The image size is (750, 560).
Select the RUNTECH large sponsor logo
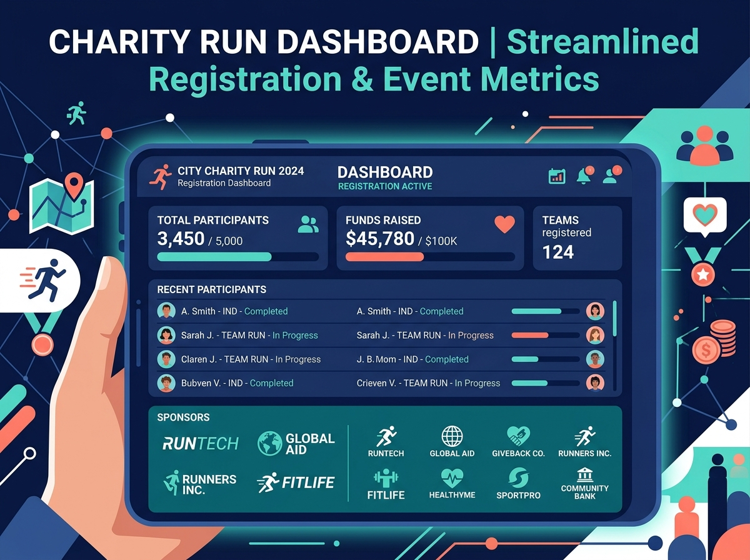pos(201,443)
